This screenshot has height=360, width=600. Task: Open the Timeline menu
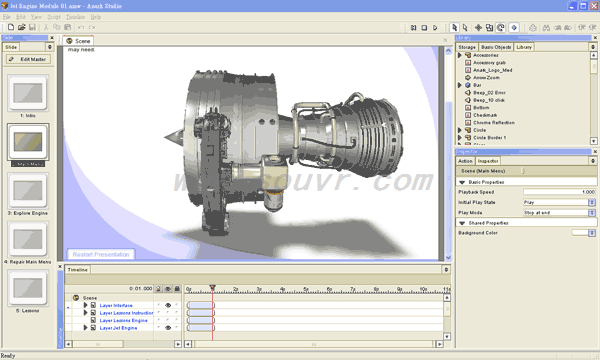pos(75,17)
